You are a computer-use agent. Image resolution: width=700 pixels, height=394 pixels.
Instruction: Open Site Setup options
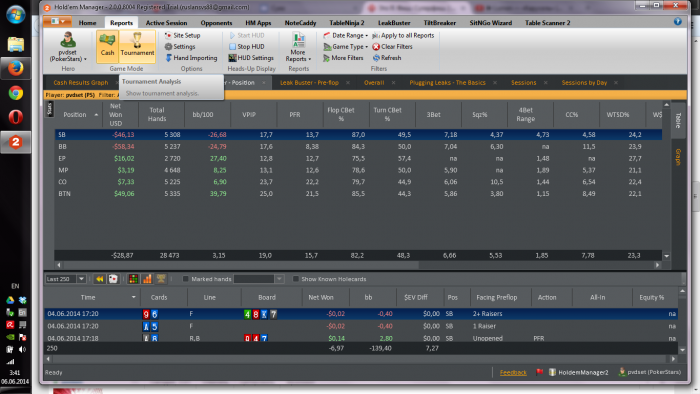(182, 35)
